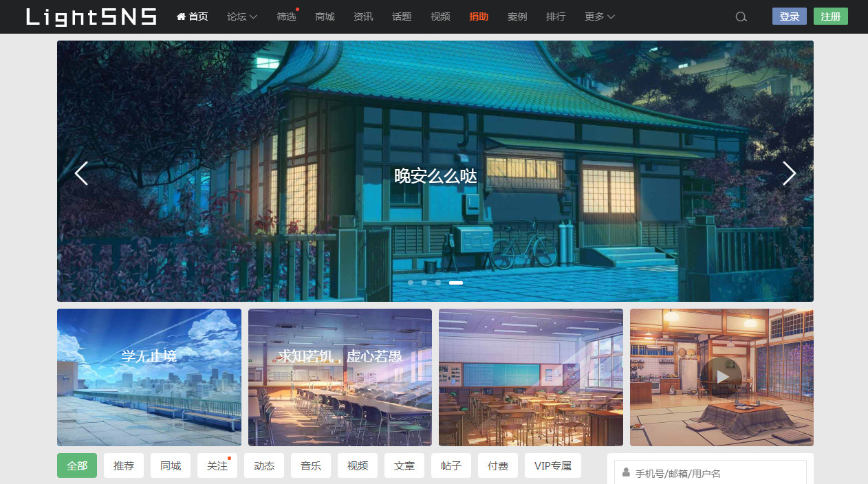Select the VIP专属 filter tab

pyautogui.click(x=553, y=465)
